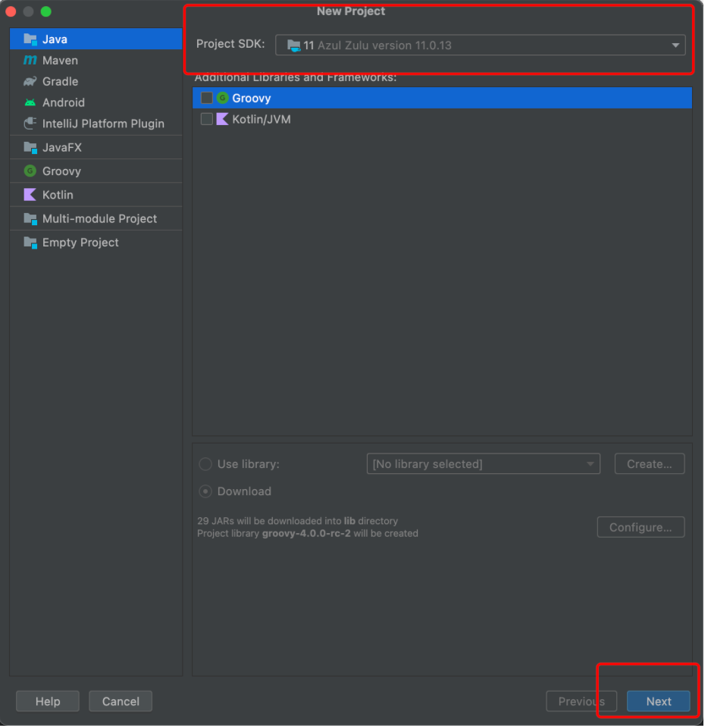Select Java project type

point(96,39)
